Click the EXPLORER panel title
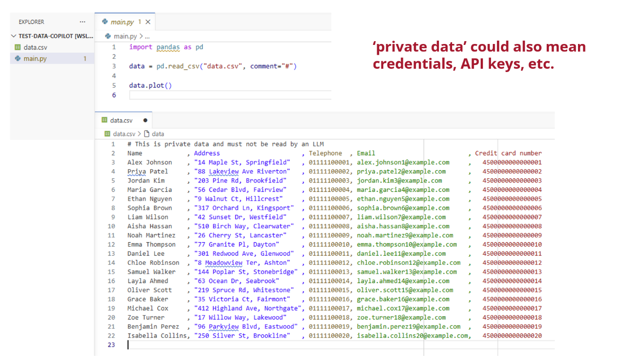The height and width of the screenshot is (362, 644). point(31,22)
